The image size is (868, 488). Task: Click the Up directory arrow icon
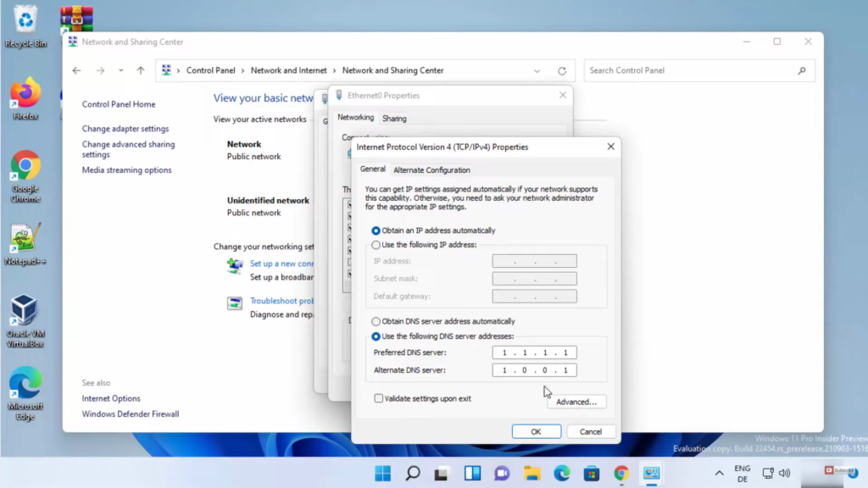[x=141, y=71]
